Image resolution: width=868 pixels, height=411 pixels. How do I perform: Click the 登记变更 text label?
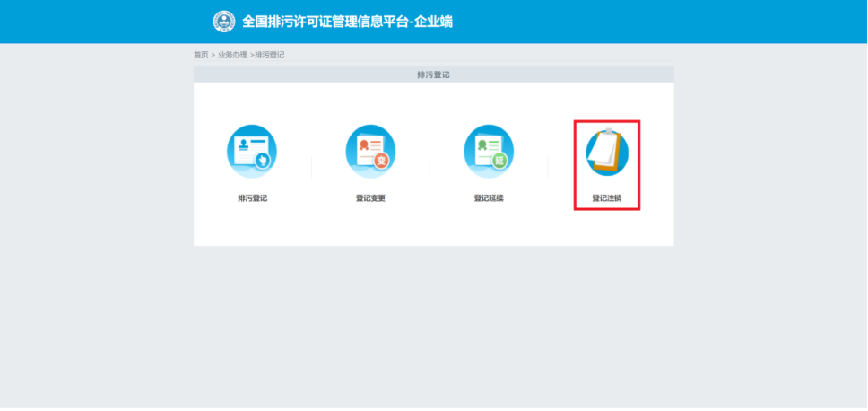click(370, 198)
